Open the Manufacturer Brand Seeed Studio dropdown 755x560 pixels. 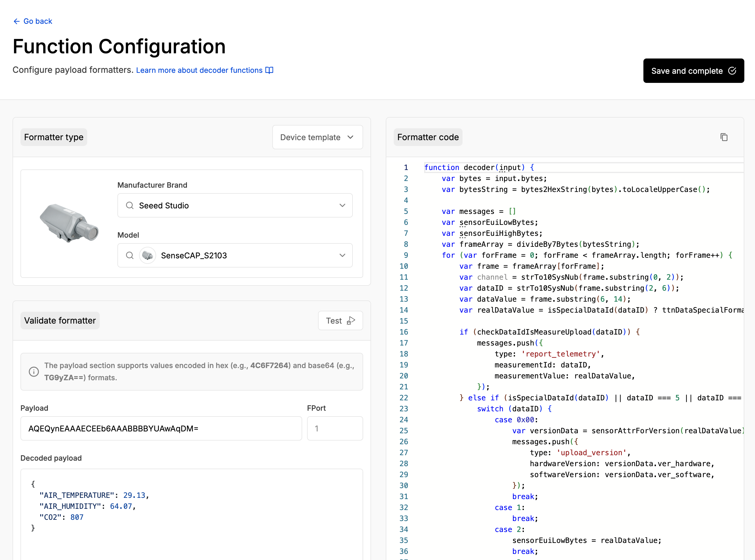[235, 205]
